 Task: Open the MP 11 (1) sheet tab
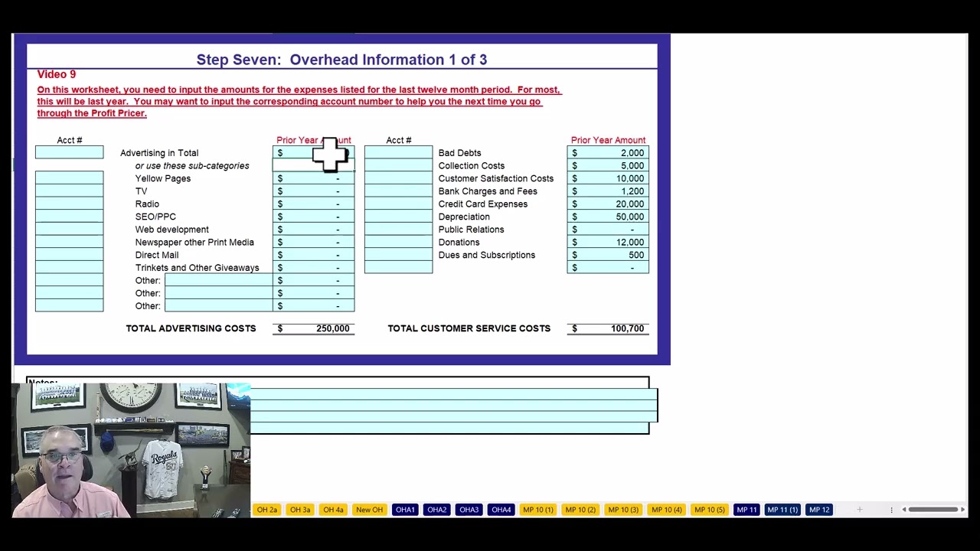[x=782, y=510]
